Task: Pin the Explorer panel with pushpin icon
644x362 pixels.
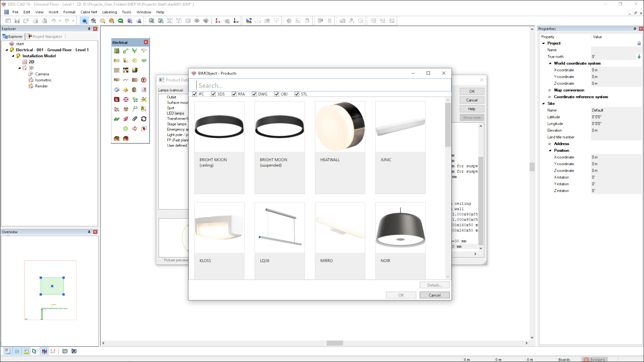Action: point(89,29)
